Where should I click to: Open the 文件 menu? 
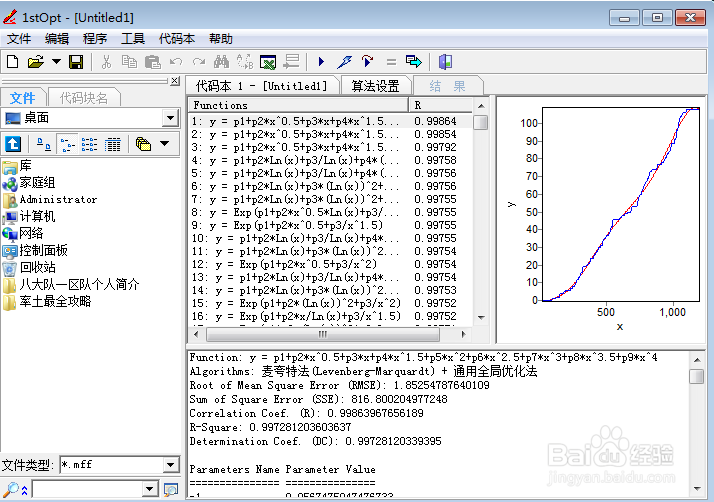coord(19,39)
